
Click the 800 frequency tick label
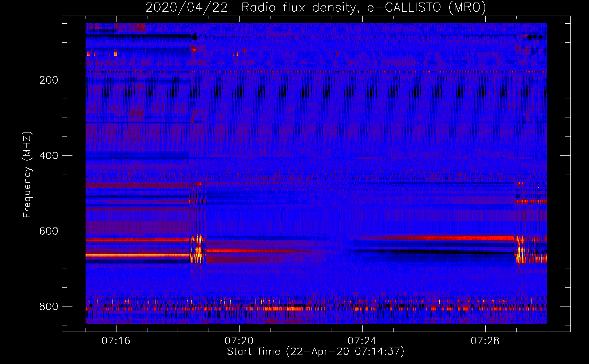click(49, 307)
